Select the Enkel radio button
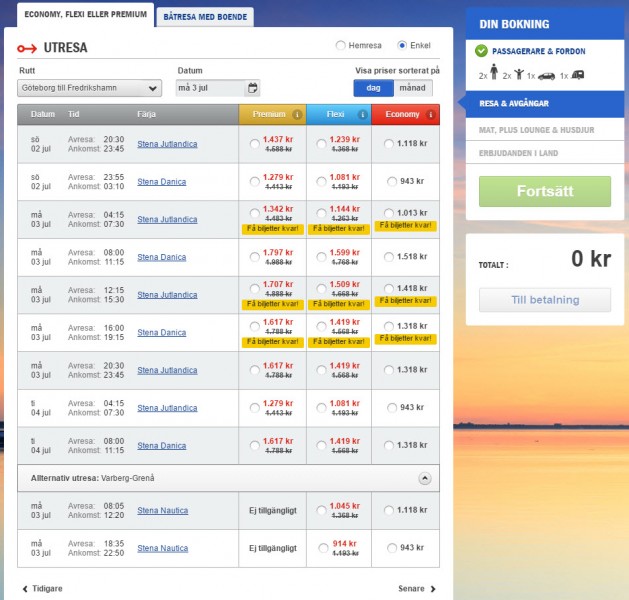This screenshot has width=629, height=600. pos(402,46)
